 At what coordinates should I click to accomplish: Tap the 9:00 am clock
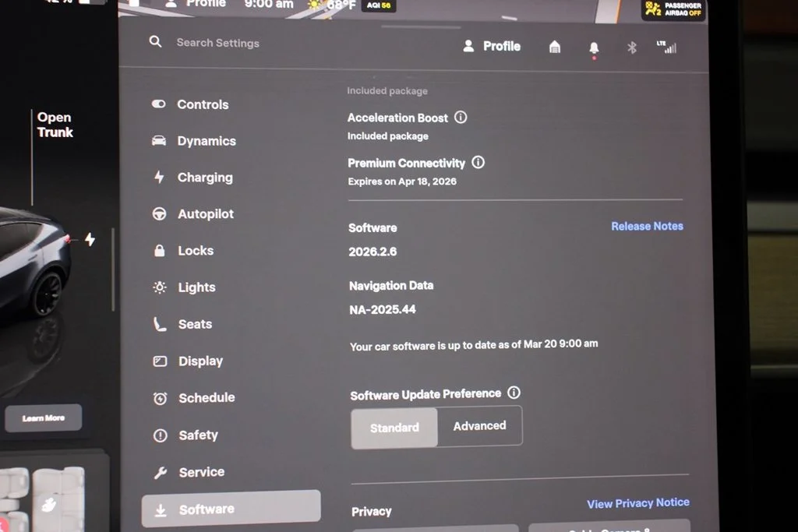point(269,5)
